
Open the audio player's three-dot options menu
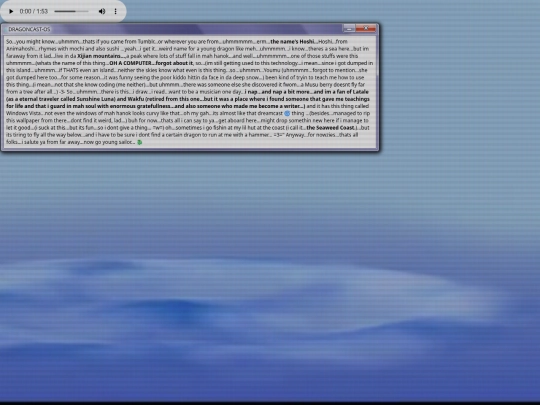coord(115,11)
